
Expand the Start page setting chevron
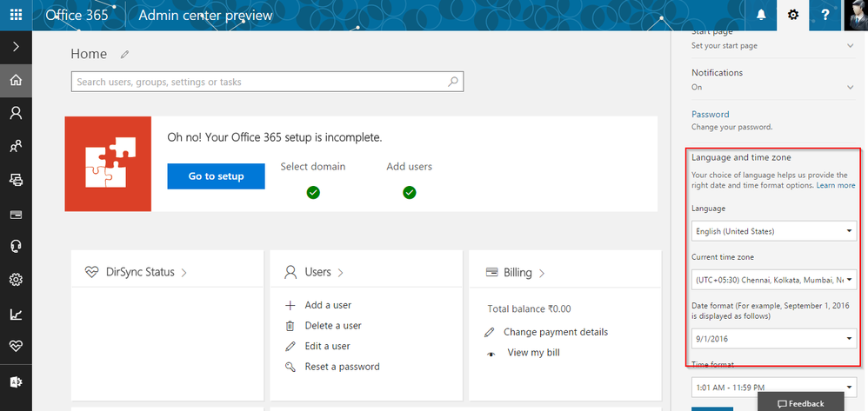(851, 45)
